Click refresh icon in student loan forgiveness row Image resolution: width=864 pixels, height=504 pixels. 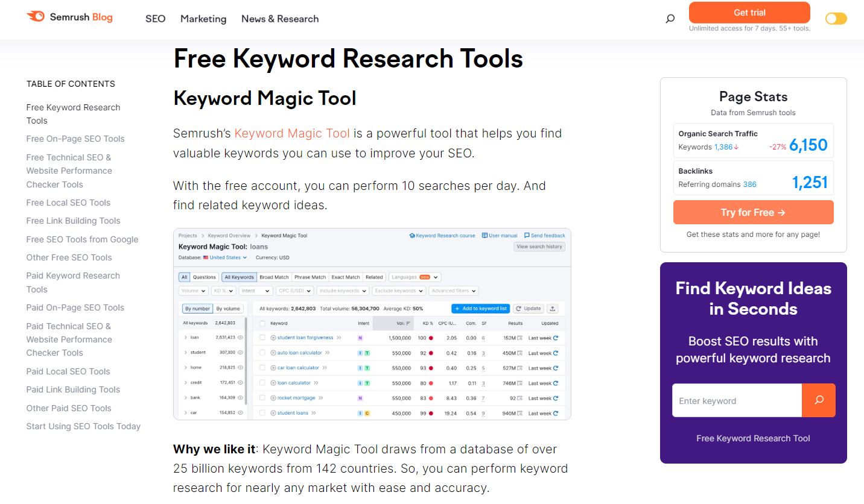pos(556,338)
